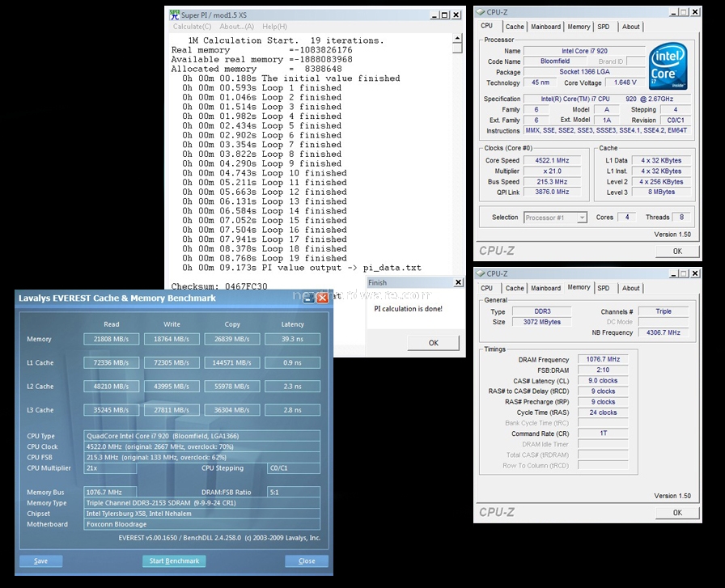
Task: Open the About...(A) menu in Super PI
Action: [x=237, y=27]
